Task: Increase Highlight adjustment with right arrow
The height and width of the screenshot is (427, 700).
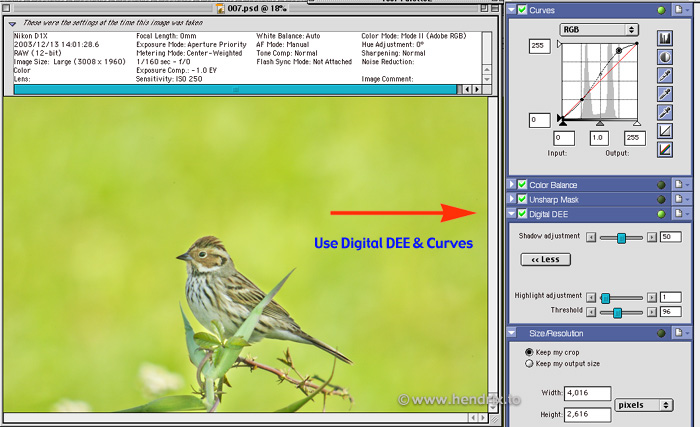Action: point(652,297)
